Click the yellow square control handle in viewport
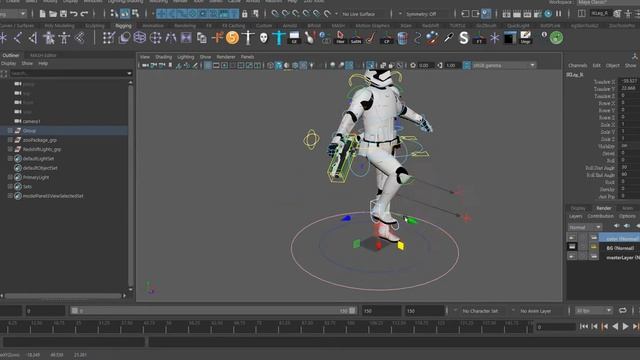This screenshot has width=640, height=360. [400, 245]
